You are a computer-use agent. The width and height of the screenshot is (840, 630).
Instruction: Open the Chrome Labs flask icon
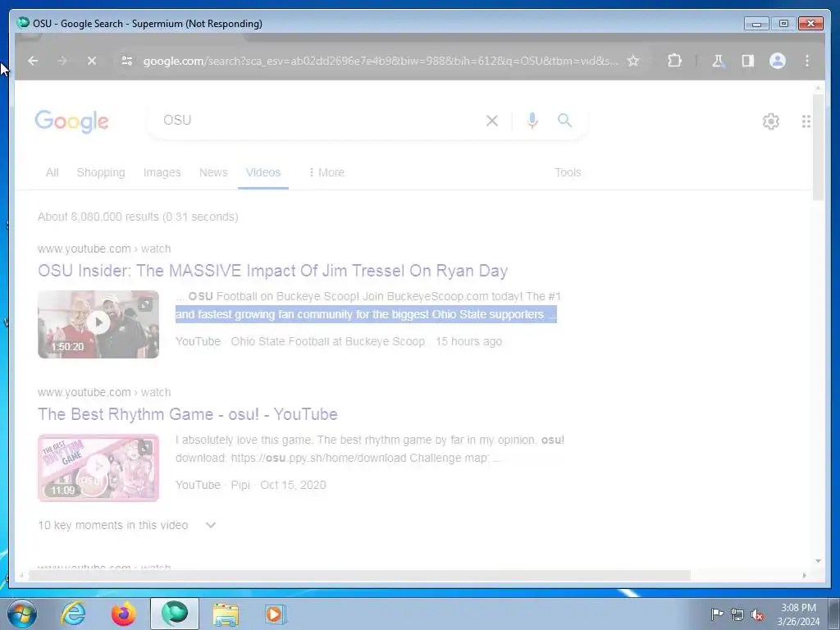click(x=718, y=61)
